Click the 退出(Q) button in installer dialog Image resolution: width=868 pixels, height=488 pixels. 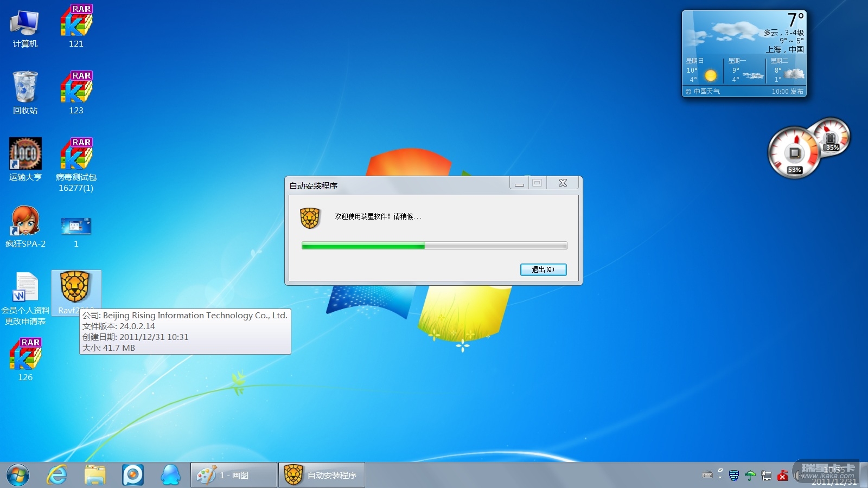click(543, 269)
